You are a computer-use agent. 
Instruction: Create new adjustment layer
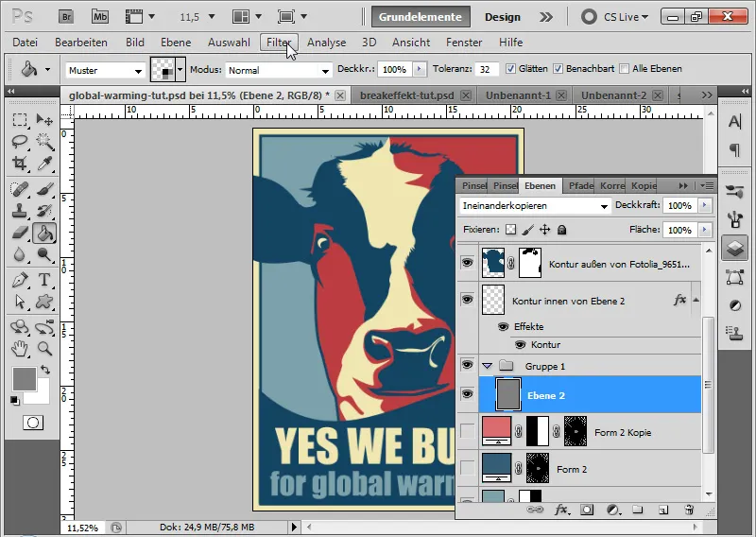(612, 510)
